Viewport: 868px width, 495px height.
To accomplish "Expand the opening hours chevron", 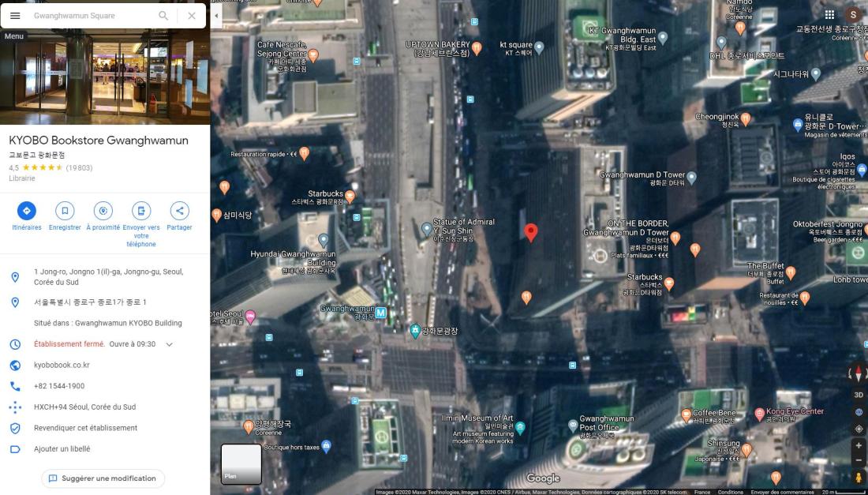I will 170,344.
